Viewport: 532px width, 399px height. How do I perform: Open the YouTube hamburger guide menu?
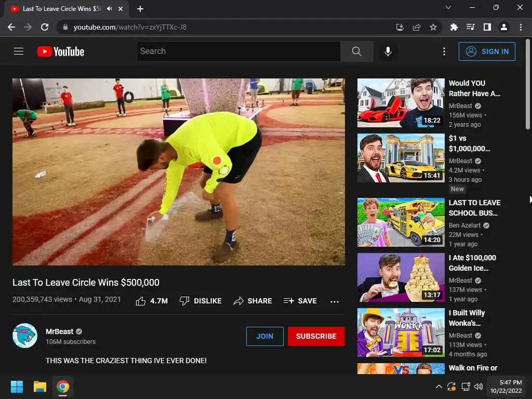click(x=19, y=51)
